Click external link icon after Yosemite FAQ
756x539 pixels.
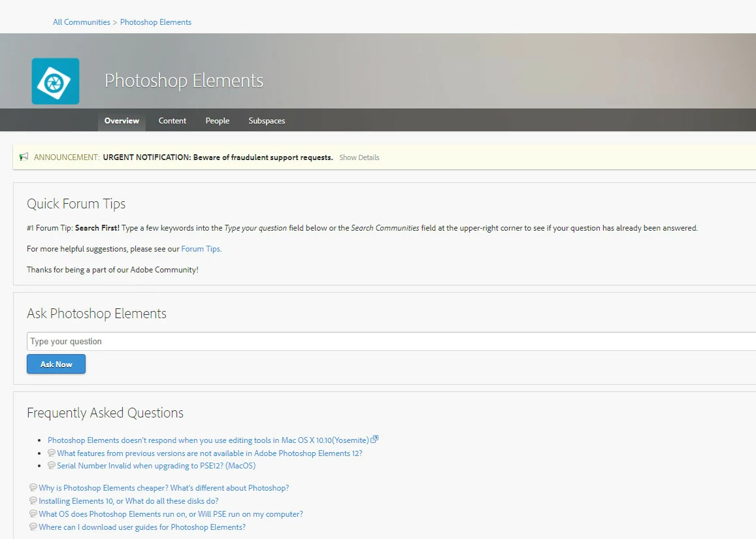click(x=374, y=439)
